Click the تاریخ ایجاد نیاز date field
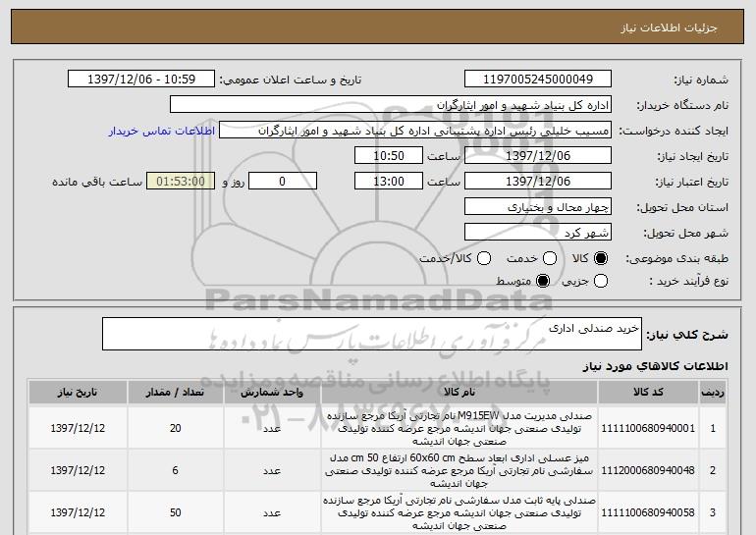Image resolution: width=756 pixels, height=535 pixels. (x=538, y=156)
